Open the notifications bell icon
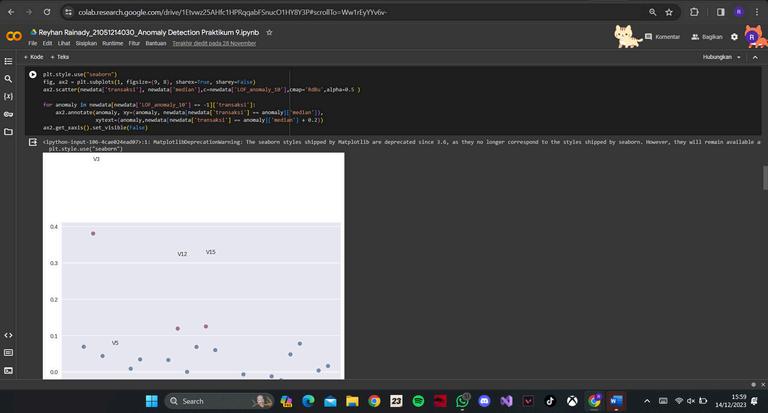 [x=754, y=401]
